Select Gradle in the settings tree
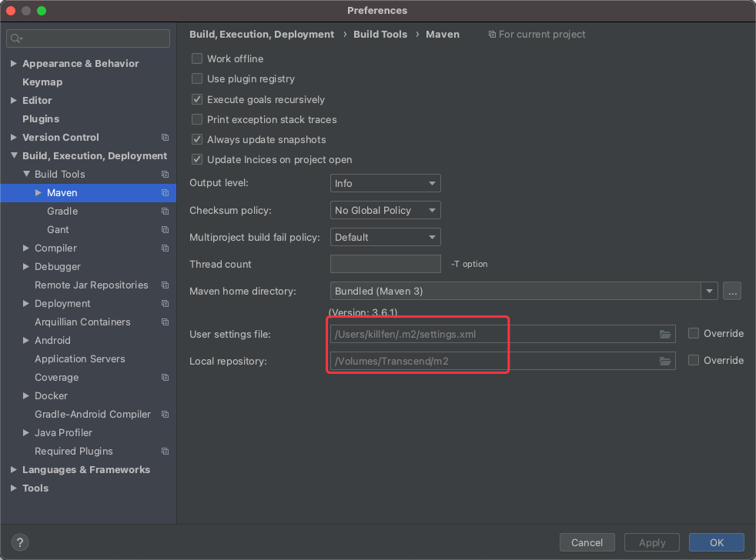The image size is (756, 560). (62, 211)
